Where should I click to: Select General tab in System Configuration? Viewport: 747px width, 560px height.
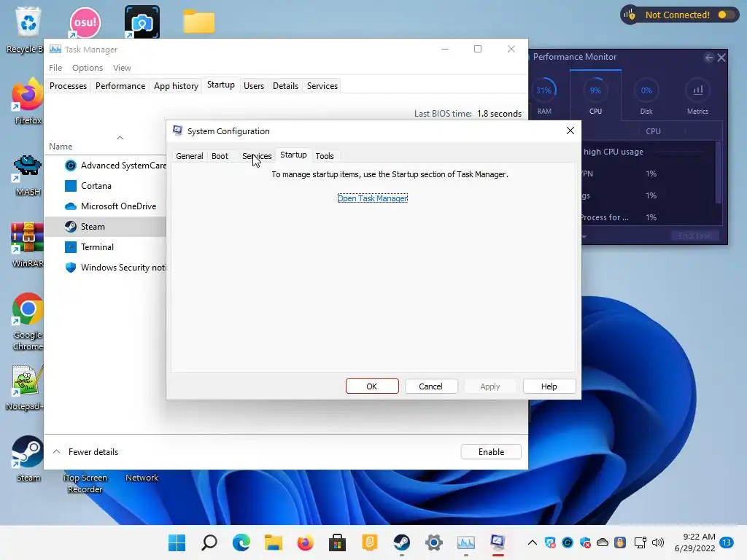pyautogui.click(x=189, y=156)
